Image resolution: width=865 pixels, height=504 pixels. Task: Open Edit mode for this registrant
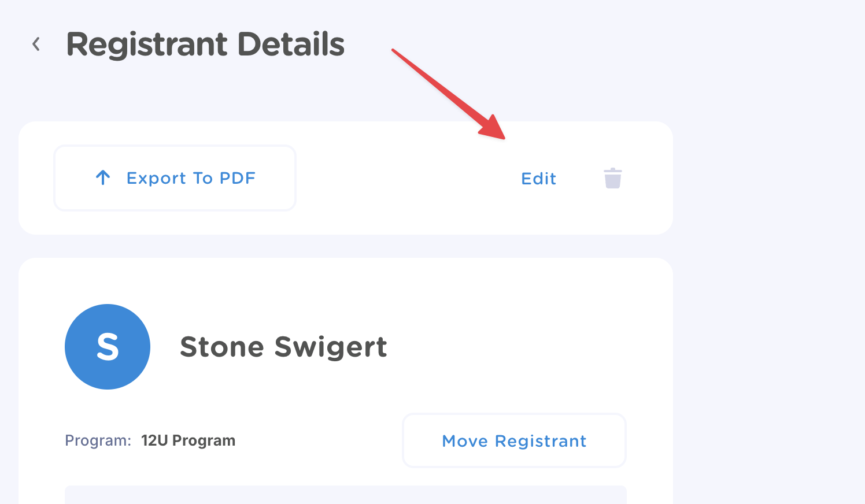pyautogui.click(x=538, y=179)
